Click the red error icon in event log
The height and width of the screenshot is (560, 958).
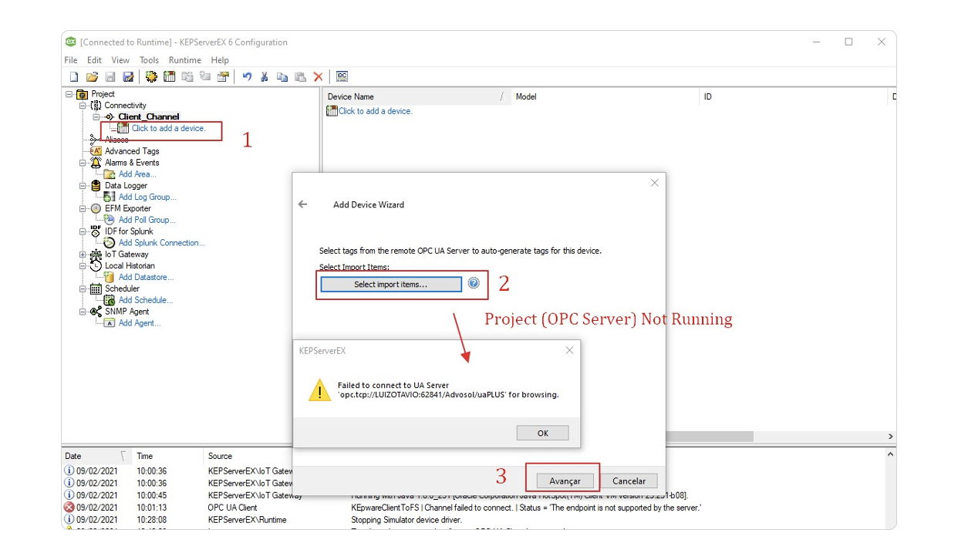pos(69,508)
